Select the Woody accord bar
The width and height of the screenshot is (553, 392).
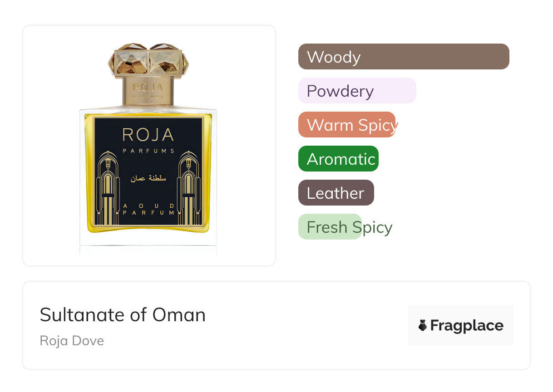click(404, 57)
